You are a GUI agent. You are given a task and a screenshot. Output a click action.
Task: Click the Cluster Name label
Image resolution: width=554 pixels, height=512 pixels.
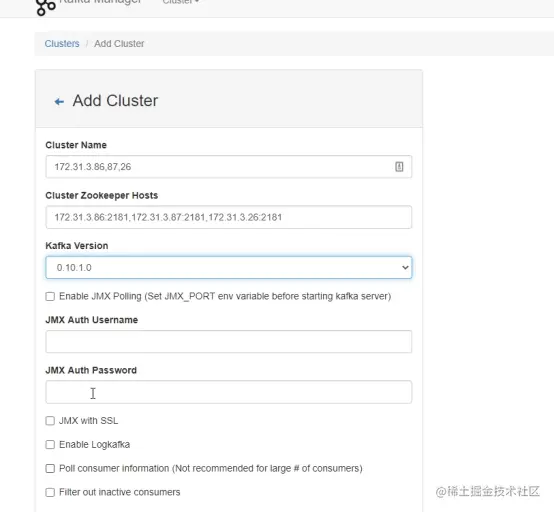point(76,145)
